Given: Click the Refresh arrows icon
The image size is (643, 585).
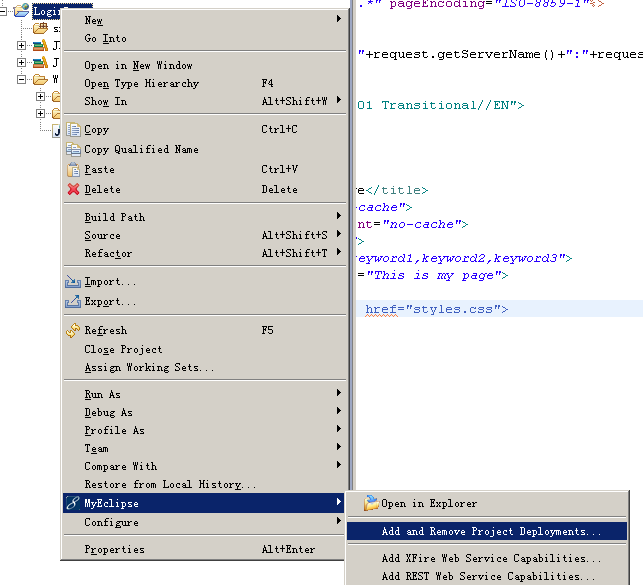Looking at the screenshot, I should click(x=73, y=330).
